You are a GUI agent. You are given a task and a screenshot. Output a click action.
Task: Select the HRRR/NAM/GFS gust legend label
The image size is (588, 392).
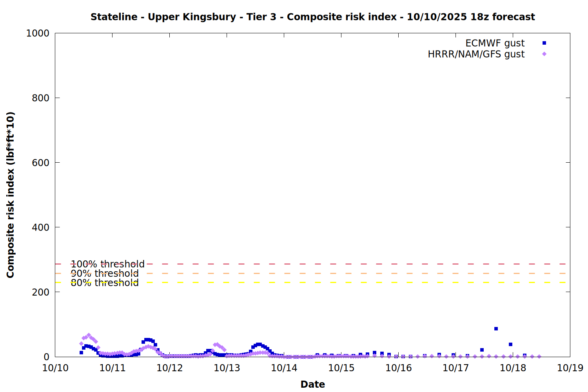coord(476,54)
